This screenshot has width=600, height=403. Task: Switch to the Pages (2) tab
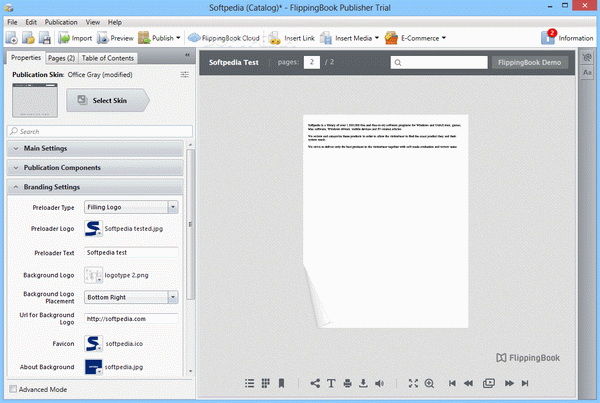click(x=61, y=58)
